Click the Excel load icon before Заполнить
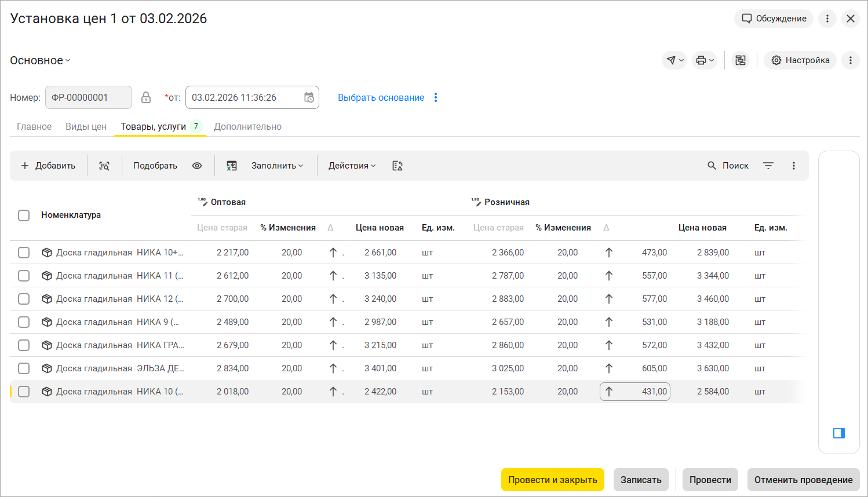This screenshot has height=497, width=868. click(x=232, y=166)
